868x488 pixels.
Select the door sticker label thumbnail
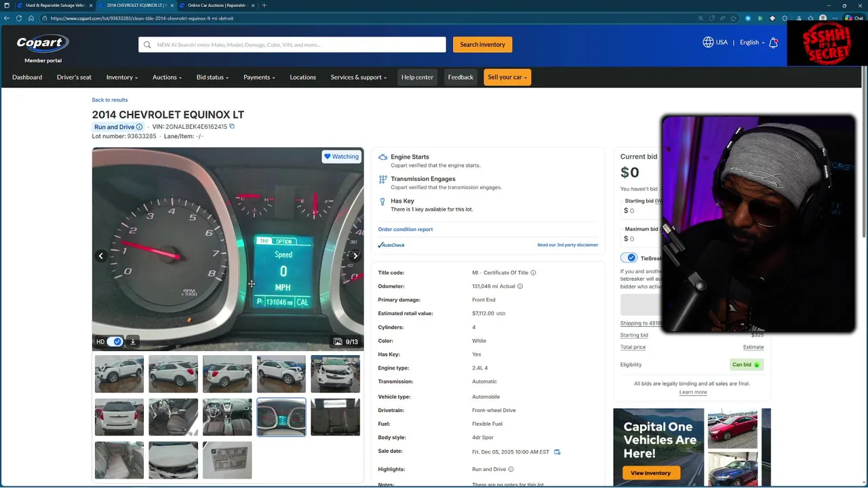[227, 460]
